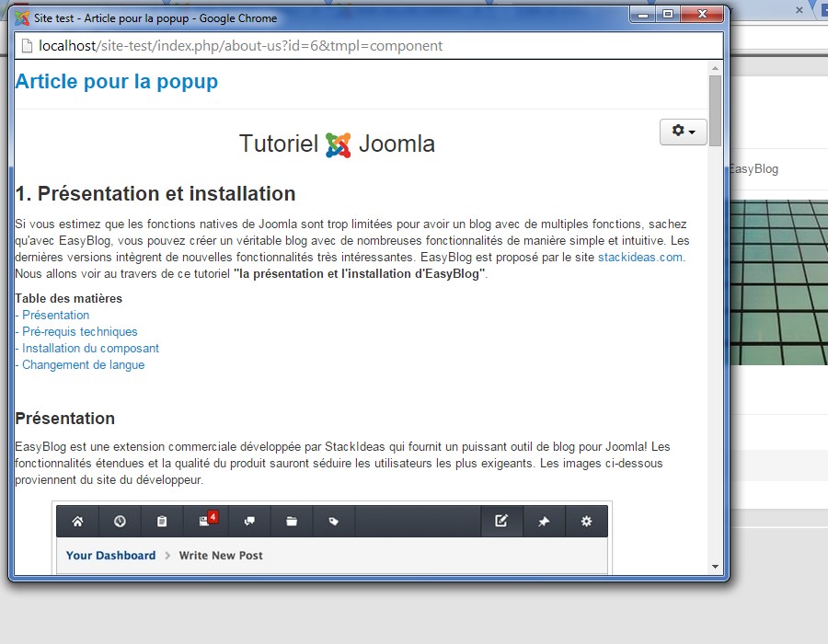Click Write New Post breadcrumb text
Screen dimensions: 828x644
(221, 556)
